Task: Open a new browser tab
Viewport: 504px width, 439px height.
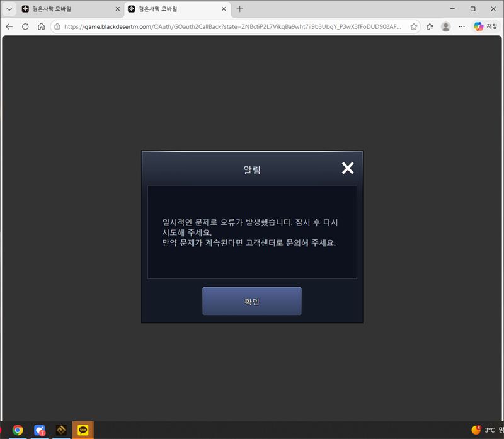Action: (x=239, y=9)
